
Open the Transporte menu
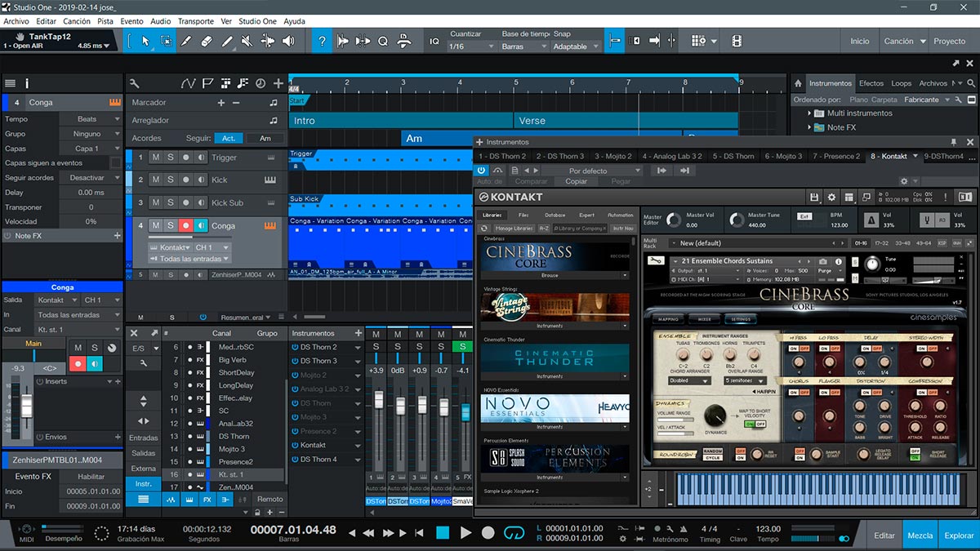(x=196, y=20)
